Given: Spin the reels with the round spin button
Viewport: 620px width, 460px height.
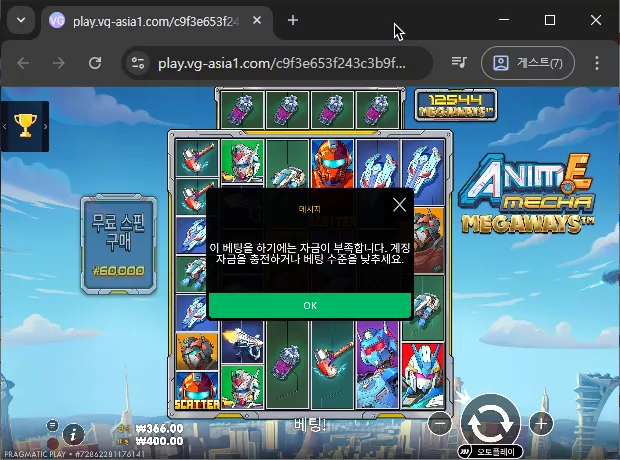Looking at the screenshot, I should [x=490, y=423].
